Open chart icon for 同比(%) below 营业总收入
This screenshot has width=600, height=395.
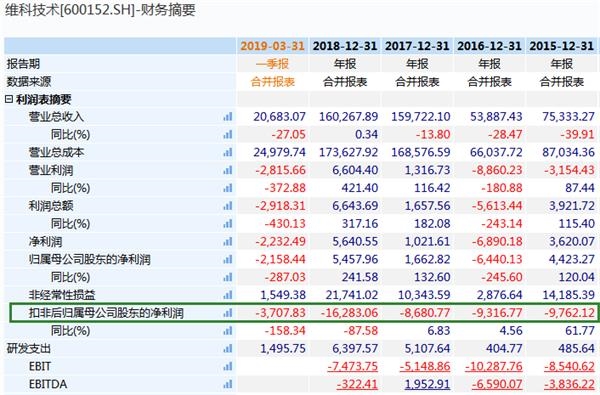coord(228,135)
